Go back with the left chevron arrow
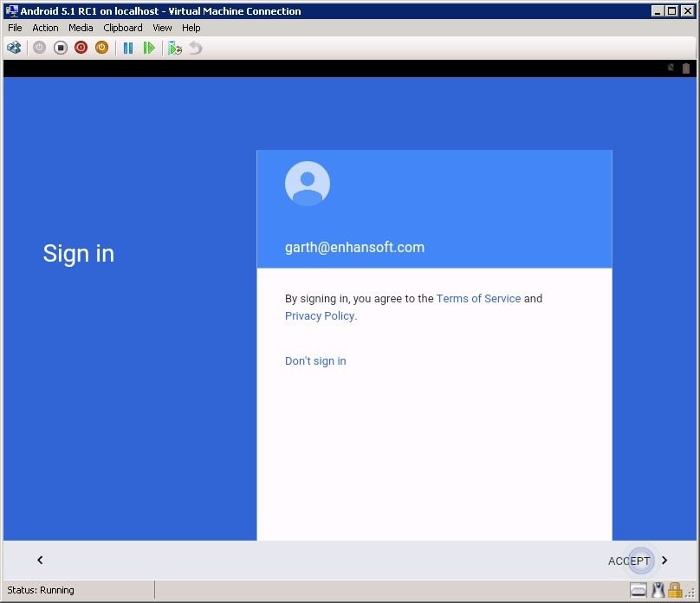Screen dimensions: 700x603 tap(40, 561)
